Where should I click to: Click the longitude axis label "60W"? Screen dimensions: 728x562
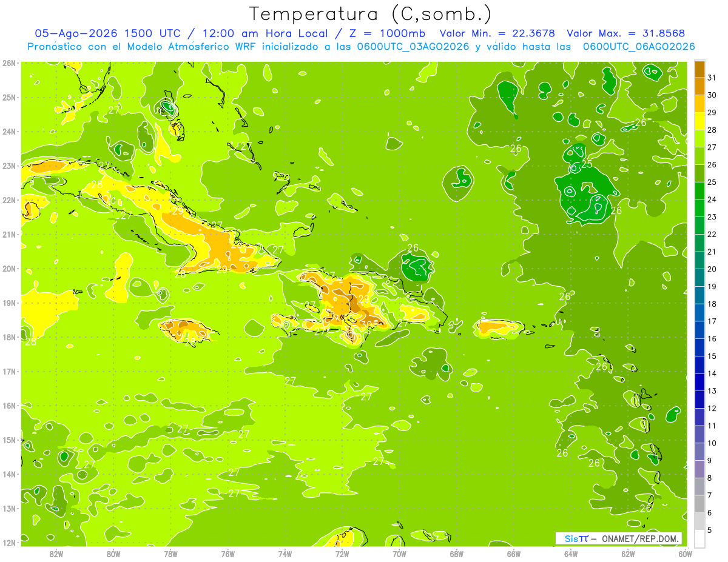685,554
